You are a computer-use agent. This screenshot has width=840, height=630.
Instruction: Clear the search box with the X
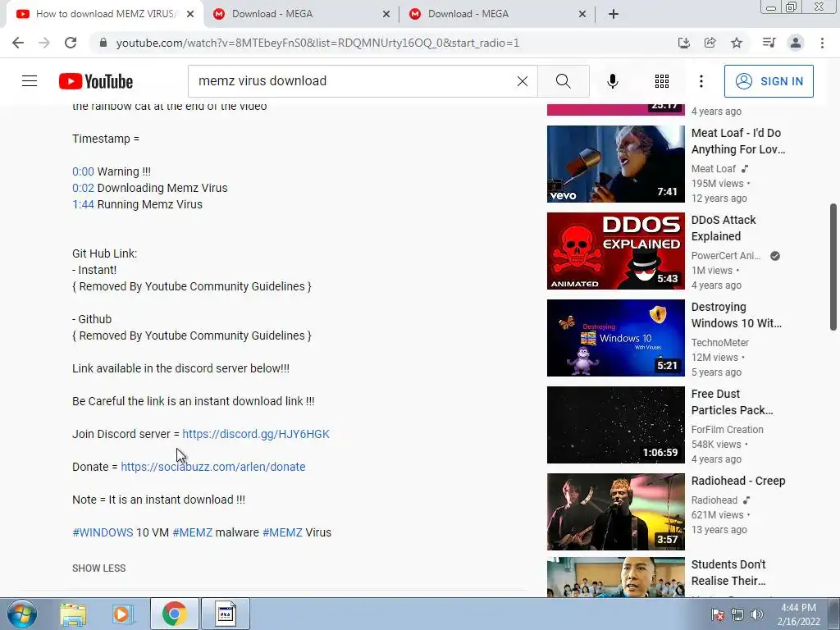tap(523, 81)
